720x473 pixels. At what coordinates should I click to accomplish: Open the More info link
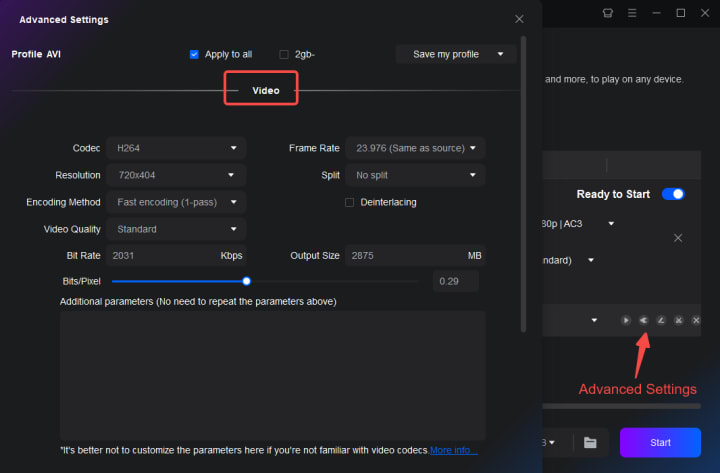[454, 450]
